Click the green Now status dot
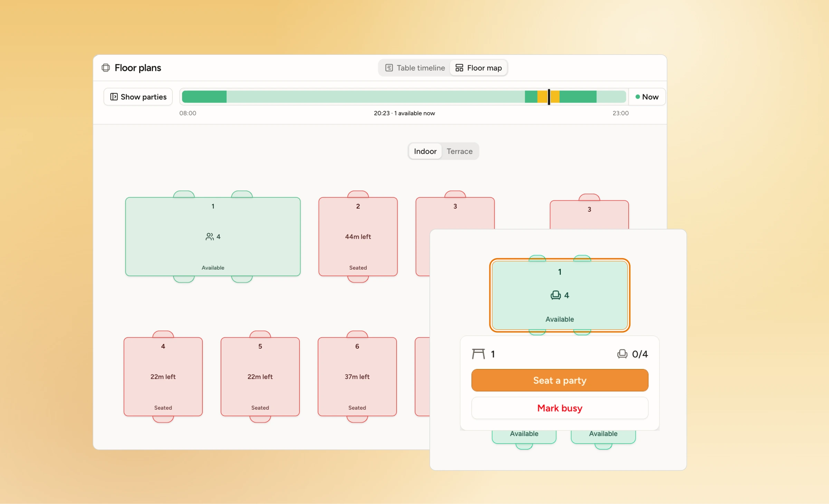This screenshot has height=504, width=829. pyautogui.click(x=638, y=97)
